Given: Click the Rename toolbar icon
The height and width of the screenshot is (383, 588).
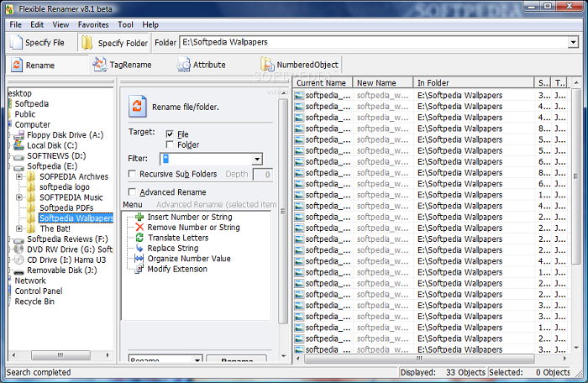Looking at the screenshot, I should click(18, 65).
